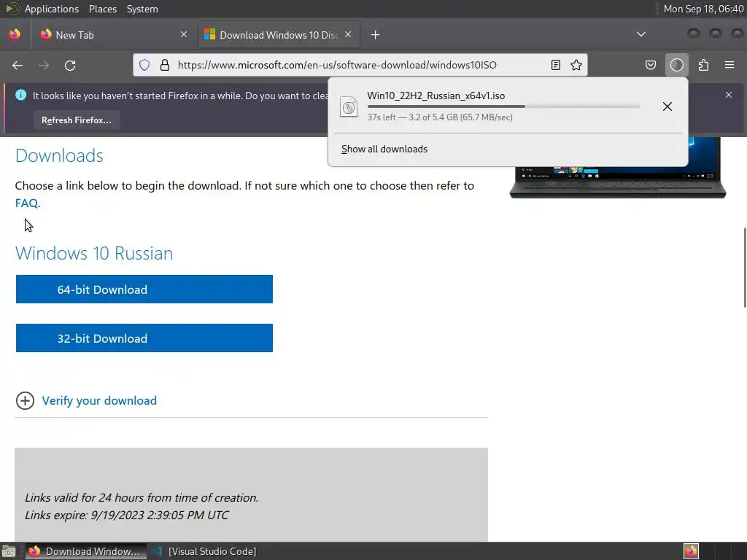The image size is (747, 560).
Task: Close the New Tab tab
Action: (x=184, y=34)
